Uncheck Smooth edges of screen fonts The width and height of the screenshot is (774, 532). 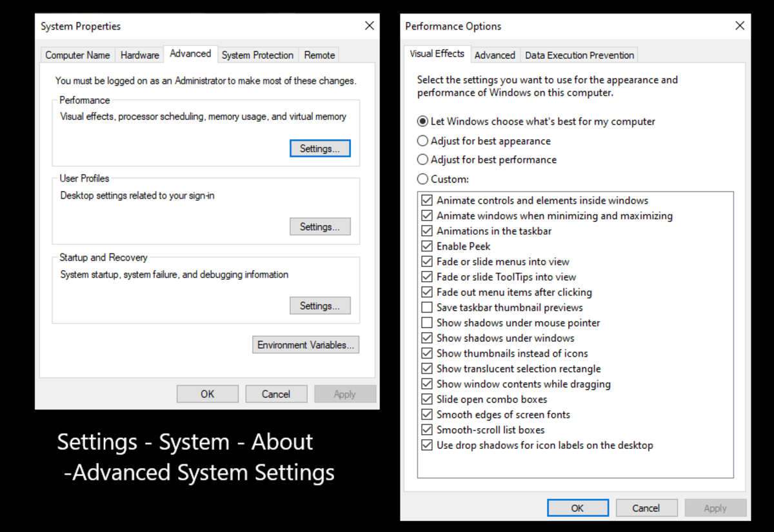pos(426,414)
